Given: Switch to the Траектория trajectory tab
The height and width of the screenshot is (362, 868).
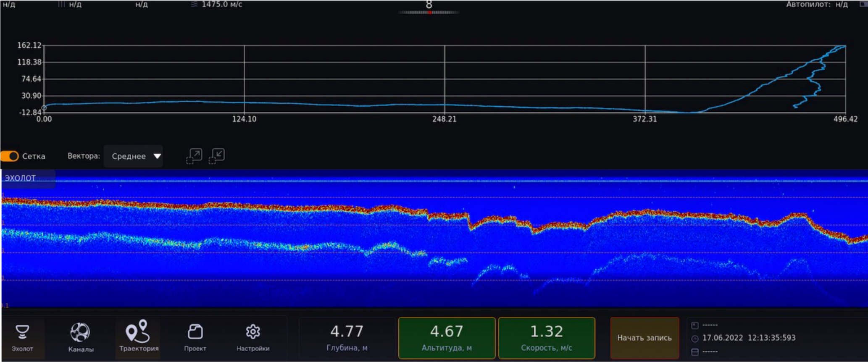Looking at the screenshot, I should point(139,338).
